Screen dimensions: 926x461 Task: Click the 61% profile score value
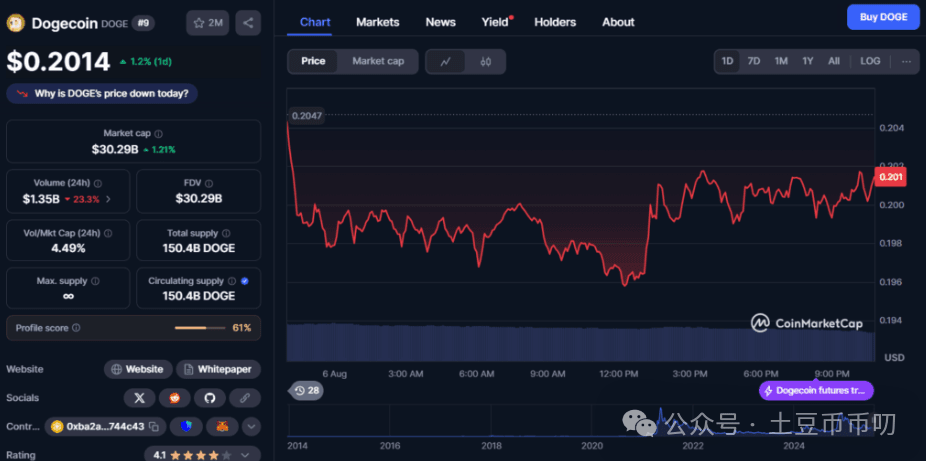pyautogui.click(x=242, y=328)
